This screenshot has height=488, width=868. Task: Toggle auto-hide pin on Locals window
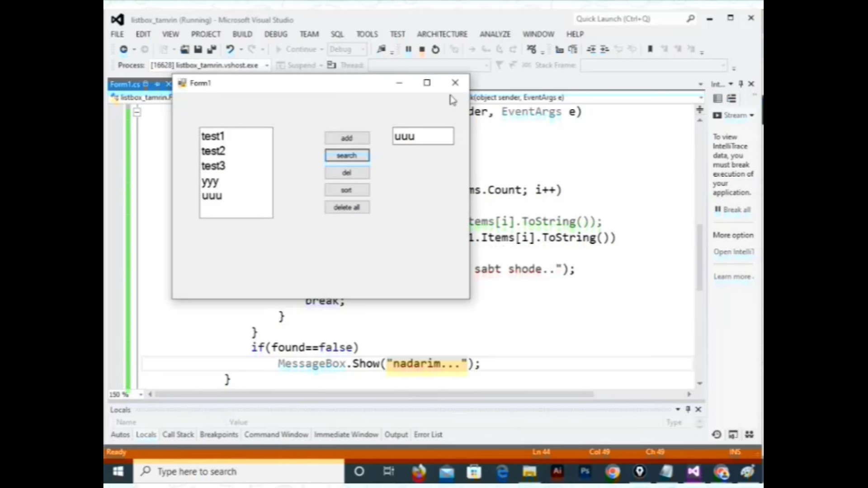tap(688, 409)
